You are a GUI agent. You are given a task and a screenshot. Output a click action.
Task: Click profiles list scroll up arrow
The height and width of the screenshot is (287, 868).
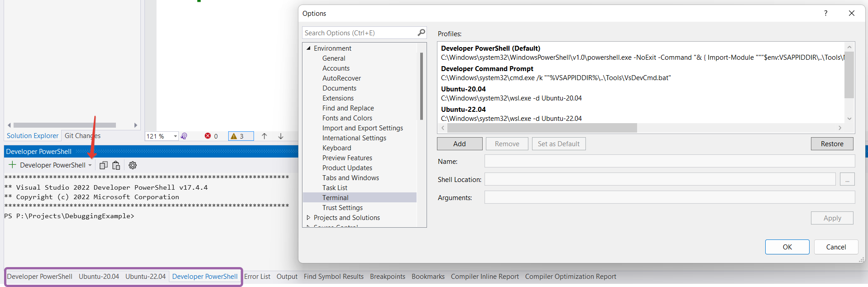pyautogui.click(x=849, y=47)
